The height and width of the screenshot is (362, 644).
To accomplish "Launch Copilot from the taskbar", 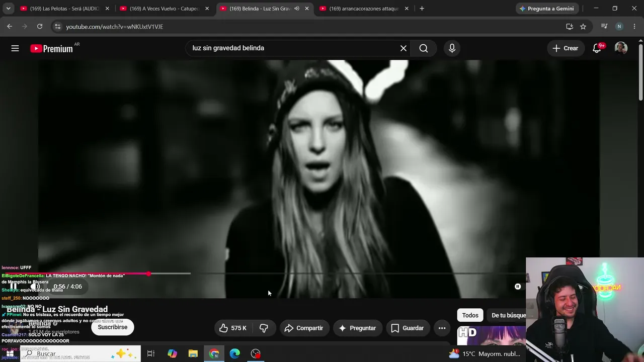I will pos(172,353).
